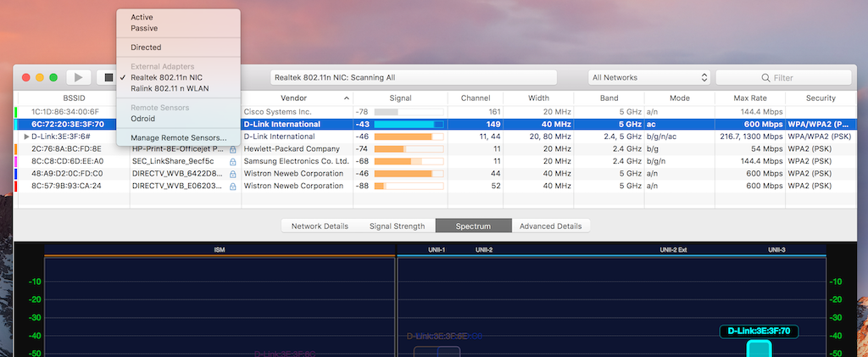Select Active scan mode

[142, 17]
